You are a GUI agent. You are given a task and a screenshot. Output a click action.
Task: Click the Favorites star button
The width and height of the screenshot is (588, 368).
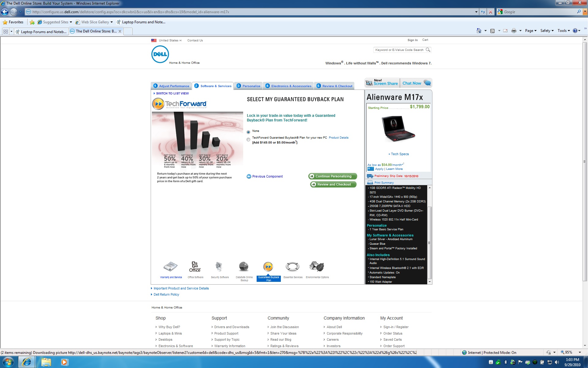13,22
